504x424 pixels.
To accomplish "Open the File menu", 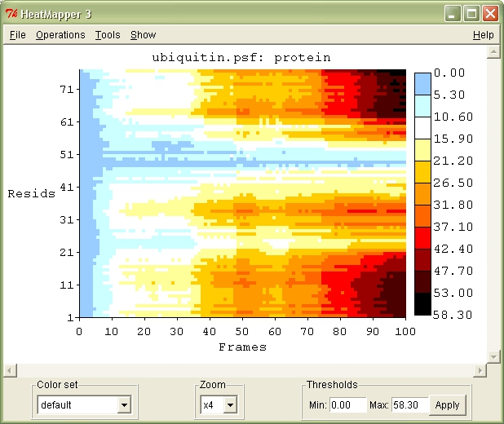I will point(17,35).
